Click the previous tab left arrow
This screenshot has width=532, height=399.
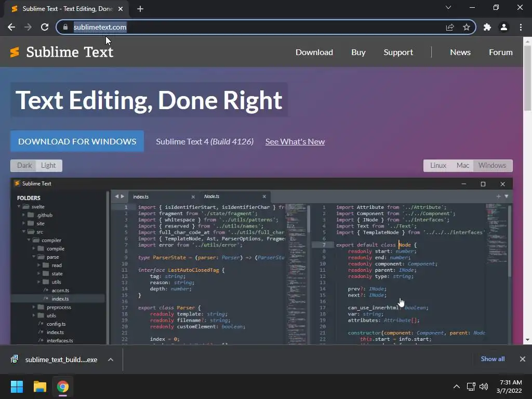(117, 196)
